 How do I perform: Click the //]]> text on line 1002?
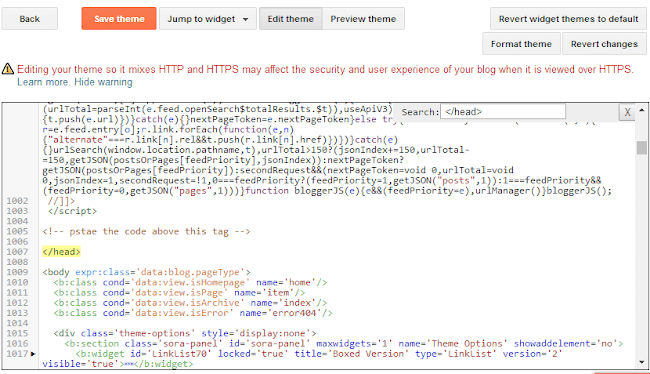[x=61, y=201]
